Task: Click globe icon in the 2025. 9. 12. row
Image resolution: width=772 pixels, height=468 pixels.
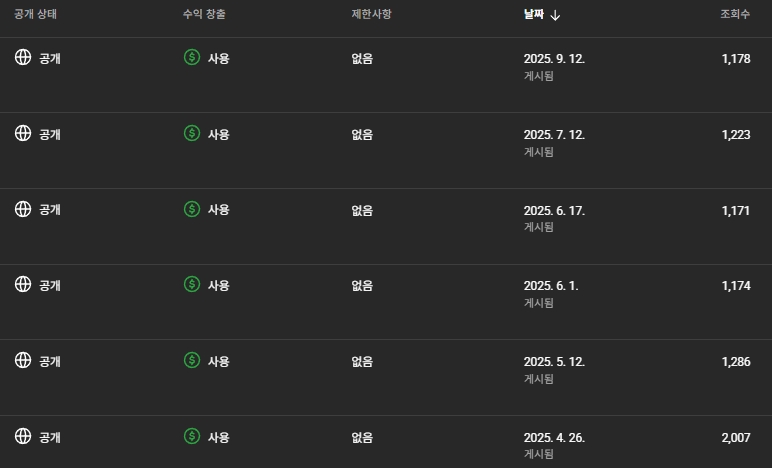Action: 23,58
